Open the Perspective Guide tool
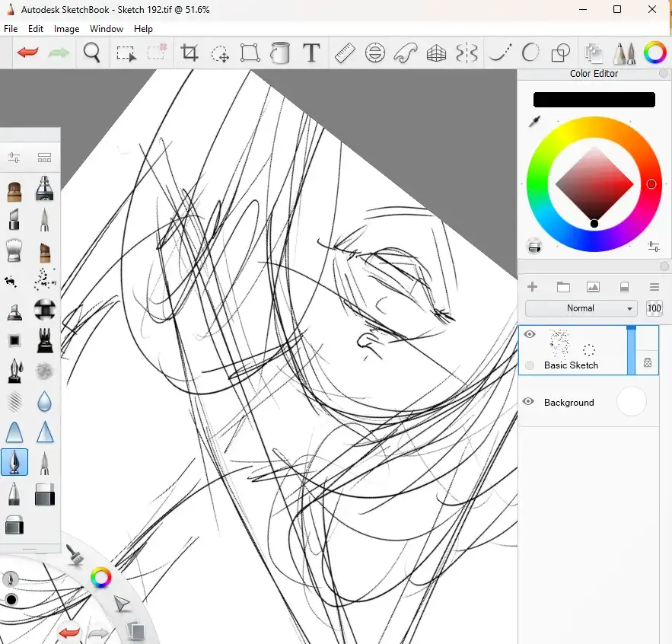672x644 pixels. pos(435,53)
